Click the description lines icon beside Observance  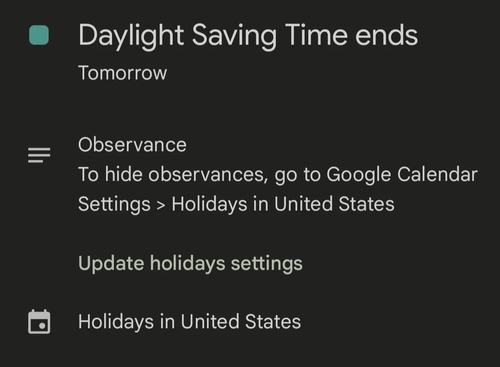click(x=39, y=155)
